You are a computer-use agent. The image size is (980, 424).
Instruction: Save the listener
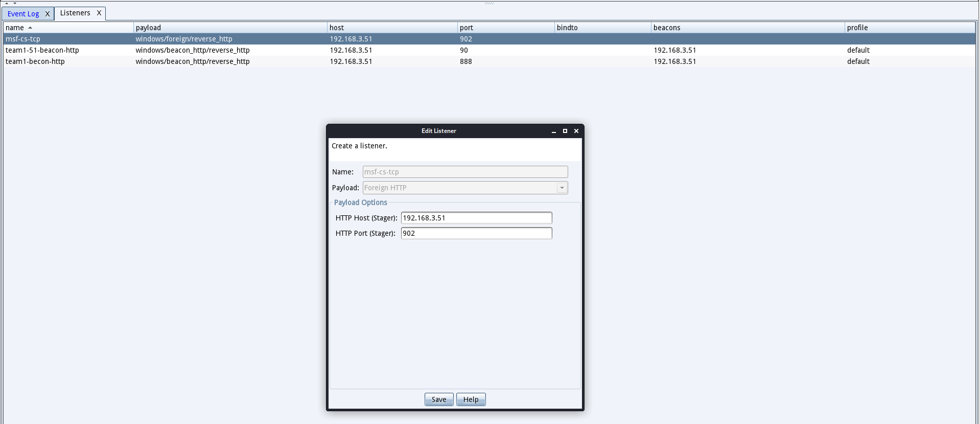439,399
